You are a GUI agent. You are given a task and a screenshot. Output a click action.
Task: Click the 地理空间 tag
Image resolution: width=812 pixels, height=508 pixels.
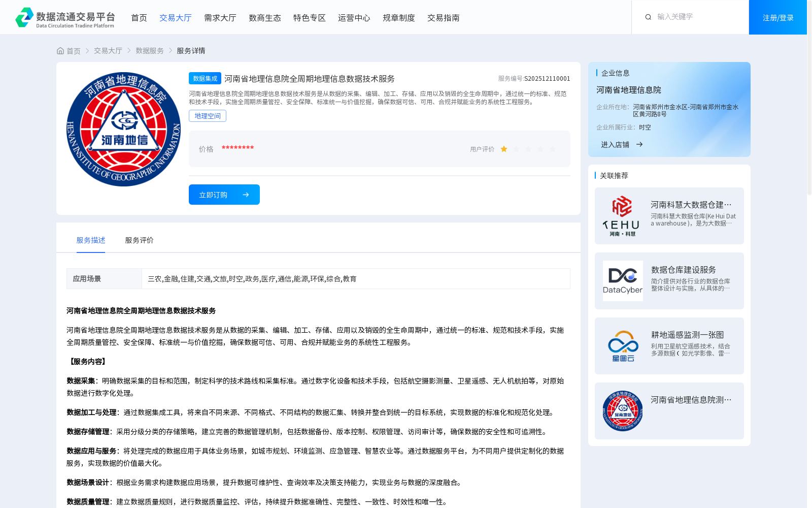(208, 116)
